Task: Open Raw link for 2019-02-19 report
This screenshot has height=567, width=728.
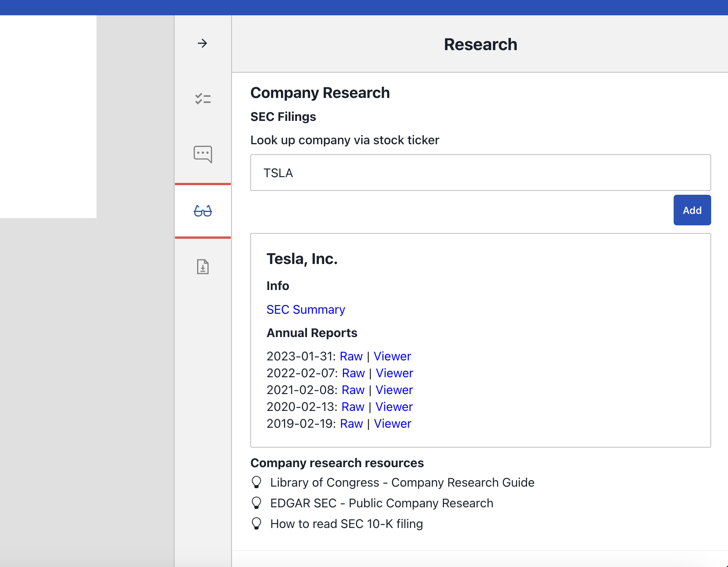Action: click(351, 424)
